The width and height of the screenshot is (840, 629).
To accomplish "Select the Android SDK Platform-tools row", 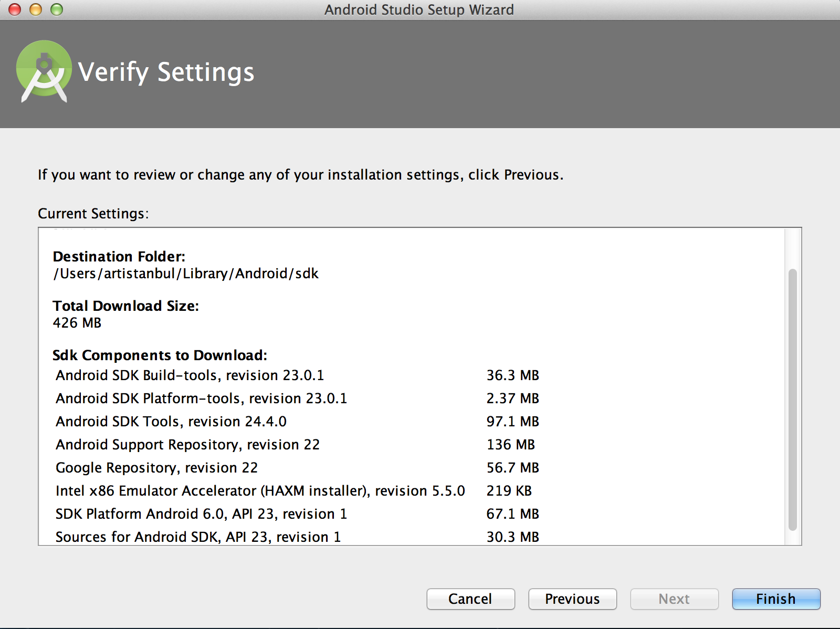I will [202, 399].
